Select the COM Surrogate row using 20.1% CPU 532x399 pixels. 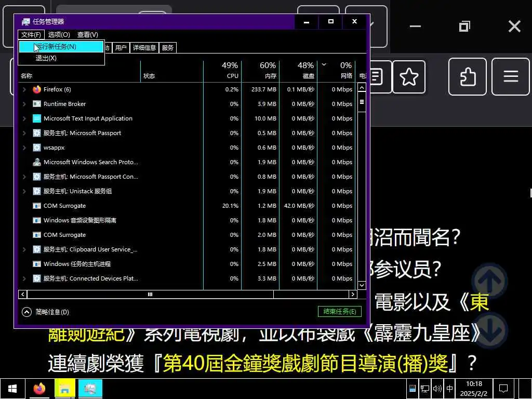coord(187,206)
